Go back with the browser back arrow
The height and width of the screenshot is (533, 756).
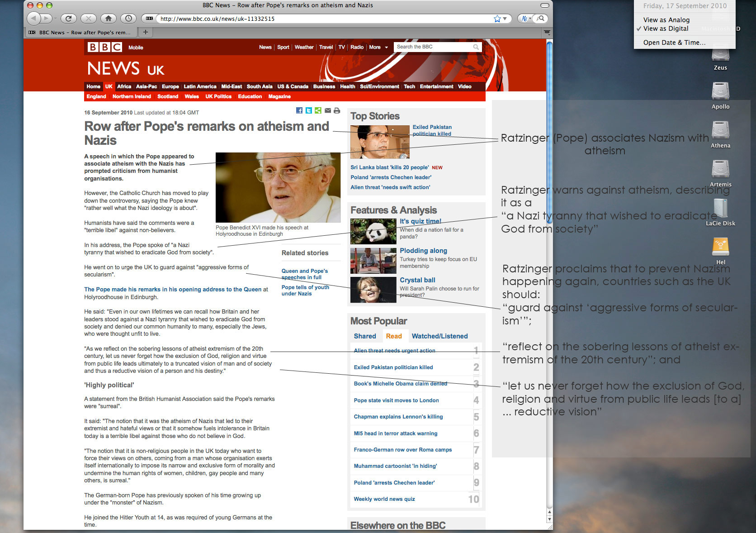[x=34, y=19]
